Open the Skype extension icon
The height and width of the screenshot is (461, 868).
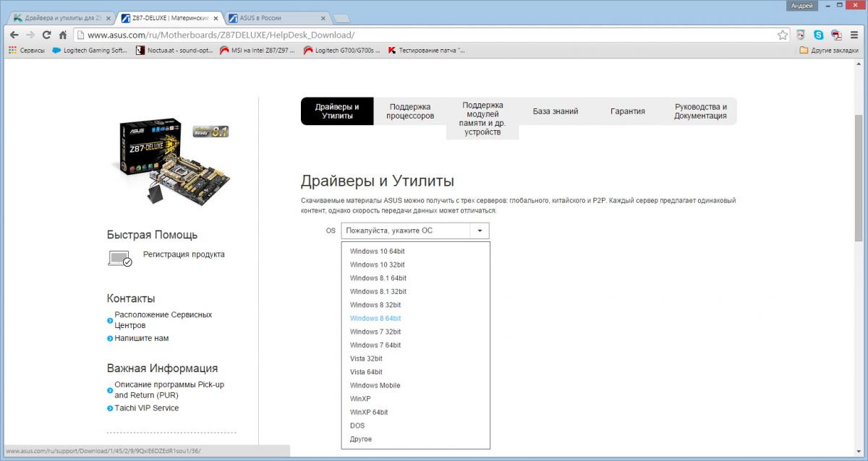coord(819,35)
